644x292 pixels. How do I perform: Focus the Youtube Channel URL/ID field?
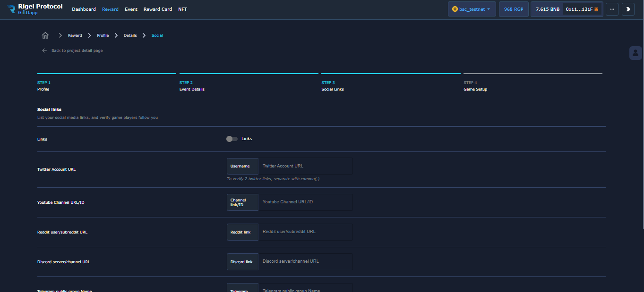point(305,202)
